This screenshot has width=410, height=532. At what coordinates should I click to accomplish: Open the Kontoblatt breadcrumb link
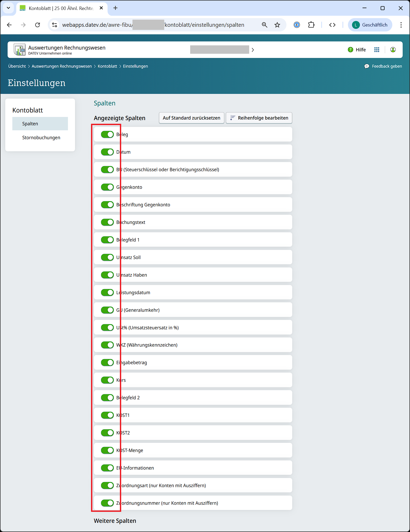pos(107,66)
